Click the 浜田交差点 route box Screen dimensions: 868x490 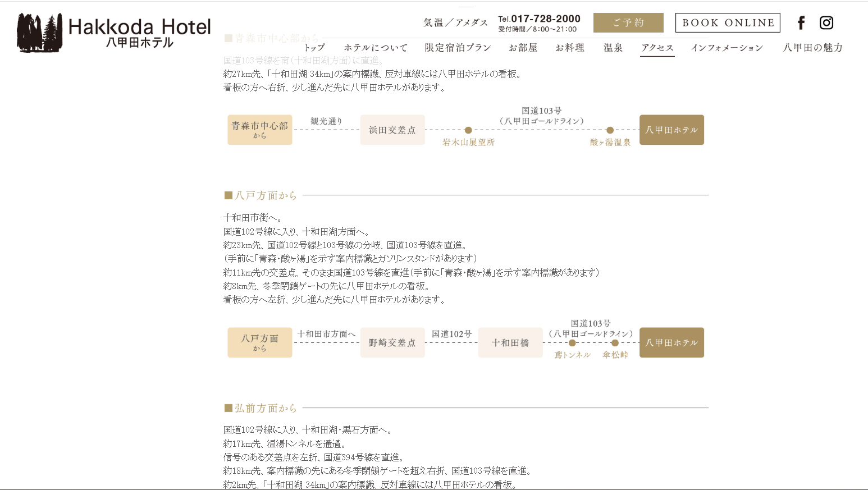[392, 130]
